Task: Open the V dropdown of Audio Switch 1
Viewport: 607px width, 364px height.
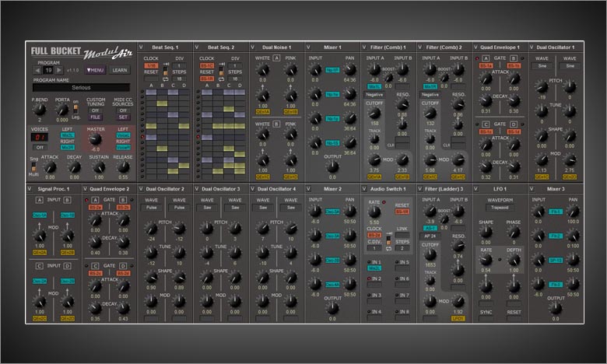Action: (364, 189)
